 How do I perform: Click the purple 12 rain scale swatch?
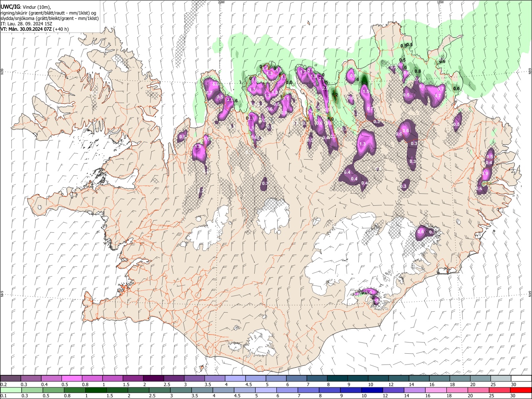click(x=394, y=390)
